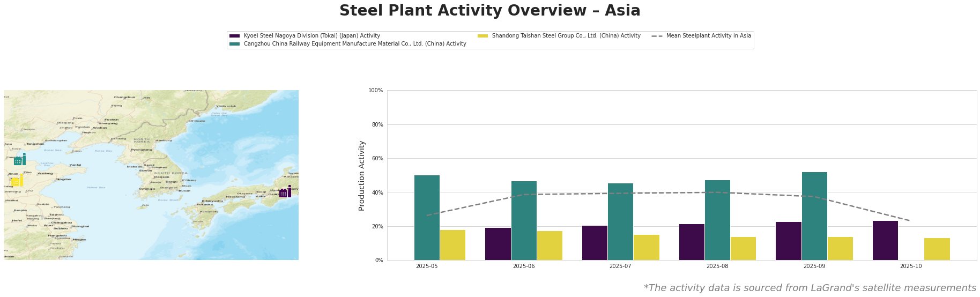Toggle the Shandong Taishan Steel legend label
Viewport: 980px width, 297px height.
click(x=566, y=36)
